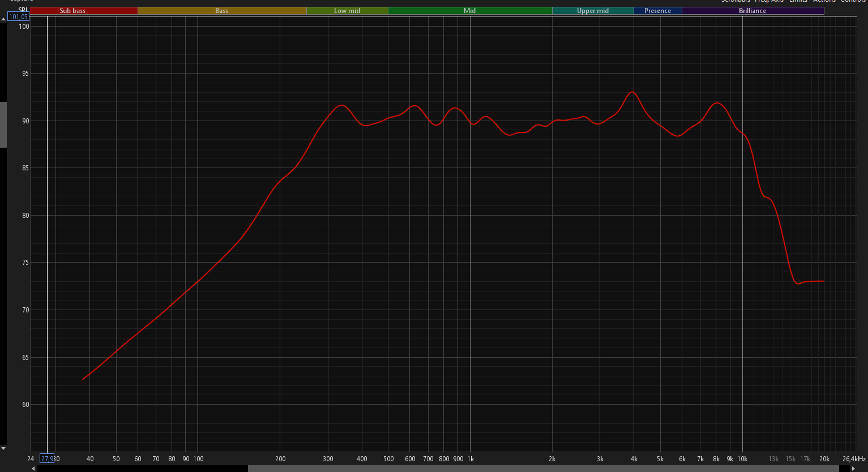Click the vertical SPL scrollbar thumb
Screen dimensions: 868x472
pyautogui.click(x=3, y=125)
